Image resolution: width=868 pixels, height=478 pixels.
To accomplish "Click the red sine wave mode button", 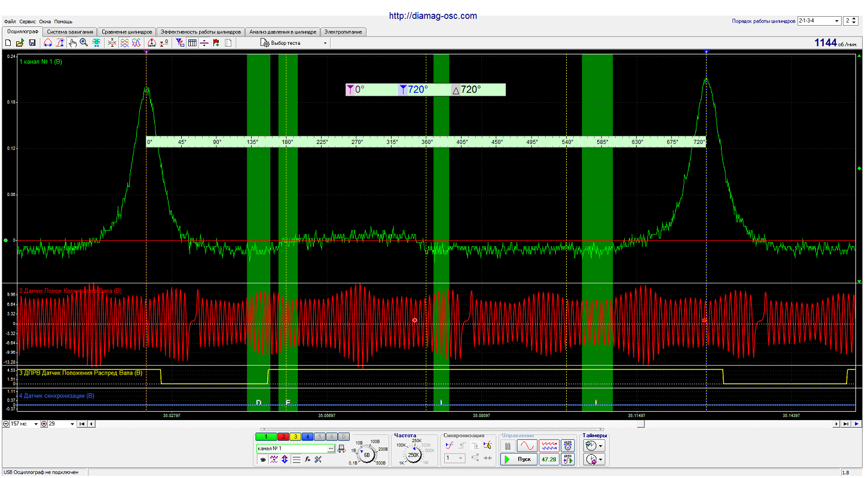I will point(527,446).
